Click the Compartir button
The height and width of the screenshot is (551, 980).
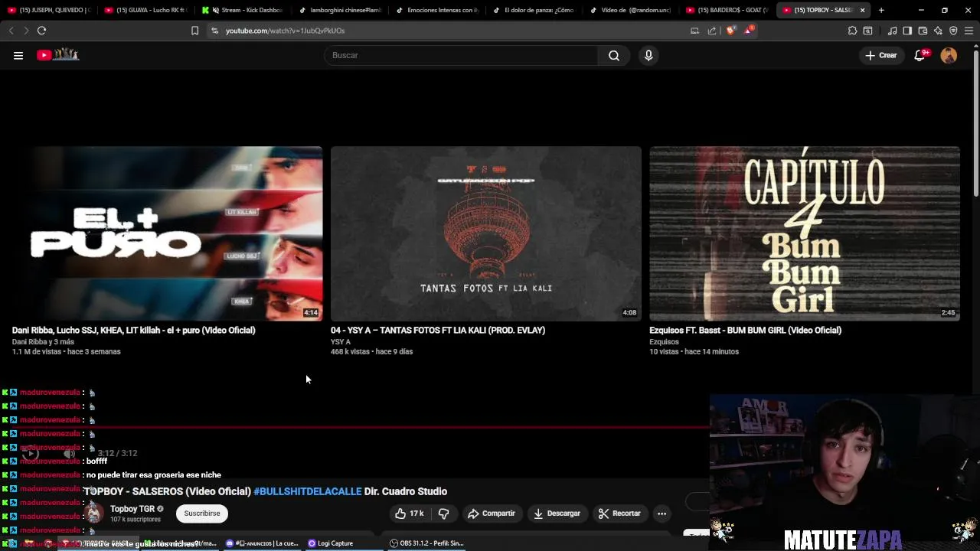(492, 514)
